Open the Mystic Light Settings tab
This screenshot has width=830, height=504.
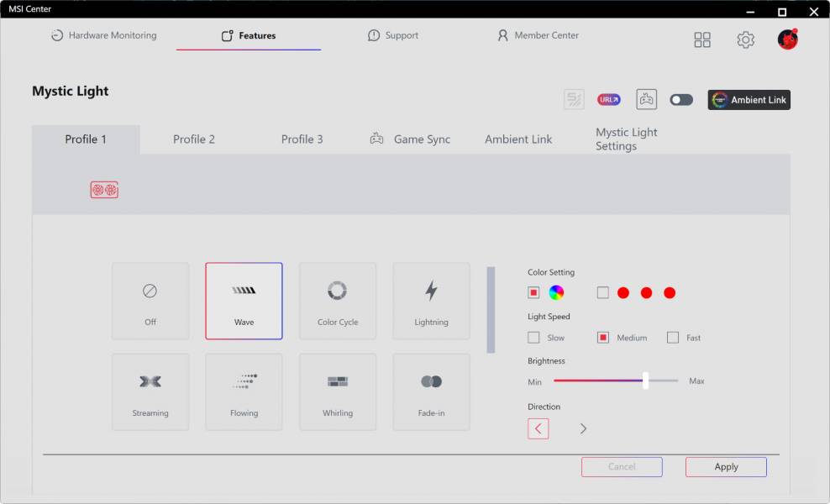point(627,139)
